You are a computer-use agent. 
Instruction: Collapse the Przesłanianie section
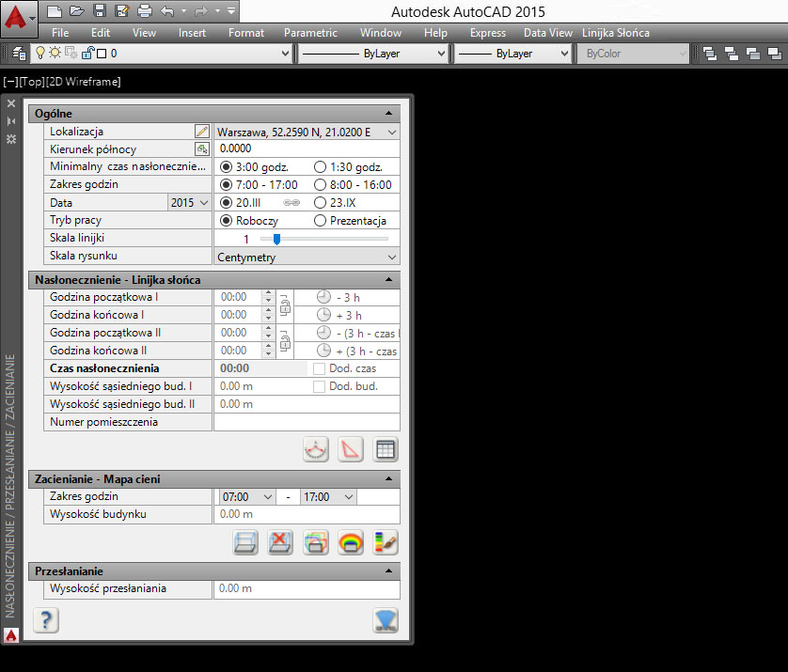pos(388,571)
